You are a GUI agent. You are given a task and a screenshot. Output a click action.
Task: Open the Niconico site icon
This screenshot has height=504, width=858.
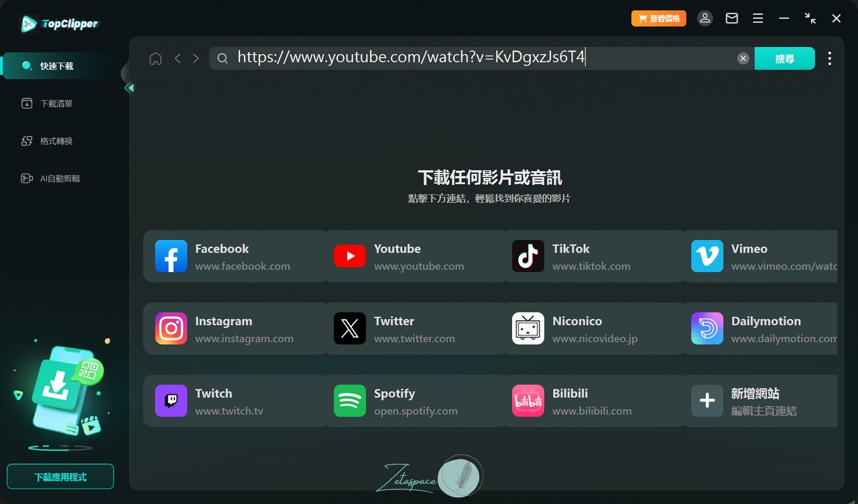(528, 328)
